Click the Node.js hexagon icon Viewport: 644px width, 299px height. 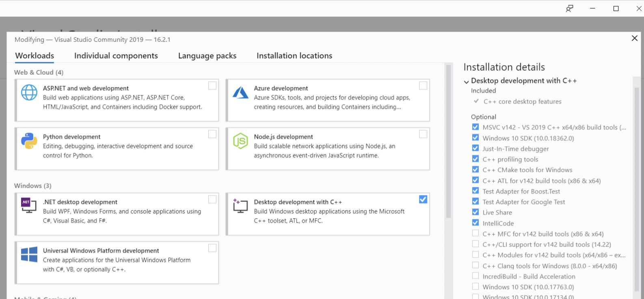click(240, 141)
